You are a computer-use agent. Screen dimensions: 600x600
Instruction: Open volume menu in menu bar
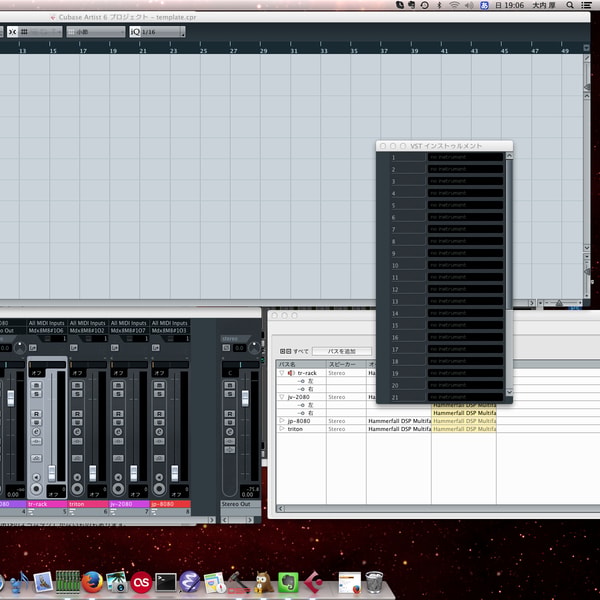tap(469, 5)
